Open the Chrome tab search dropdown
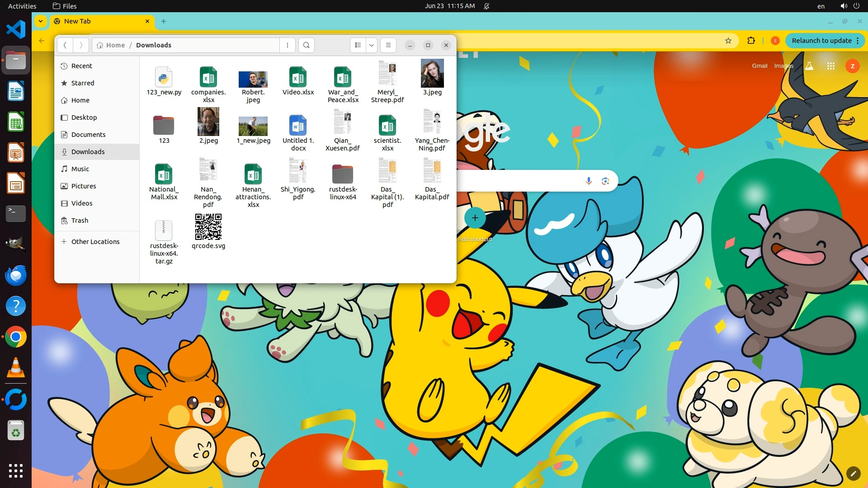The image size is (868, 488). click(41, 21)
